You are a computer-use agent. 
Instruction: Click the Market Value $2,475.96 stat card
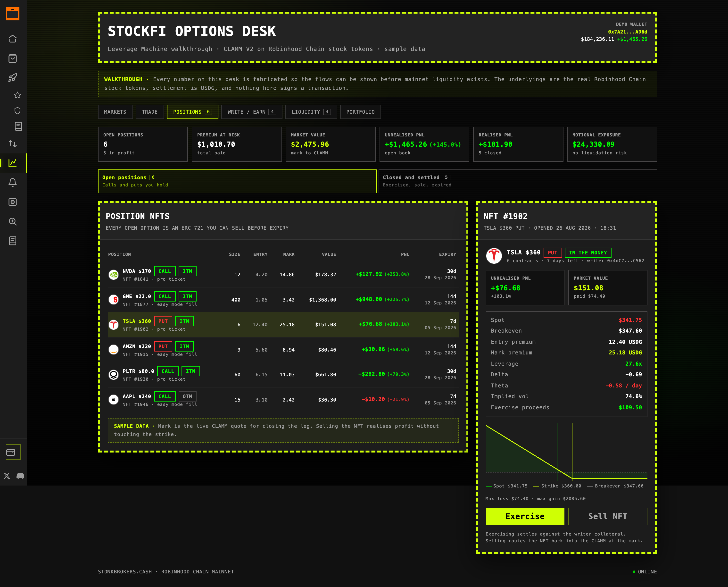[x=331, y=144]
